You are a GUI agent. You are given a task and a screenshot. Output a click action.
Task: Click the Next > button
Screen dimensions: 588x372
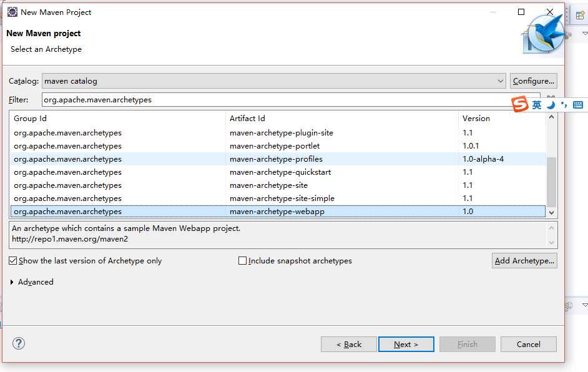406,345
